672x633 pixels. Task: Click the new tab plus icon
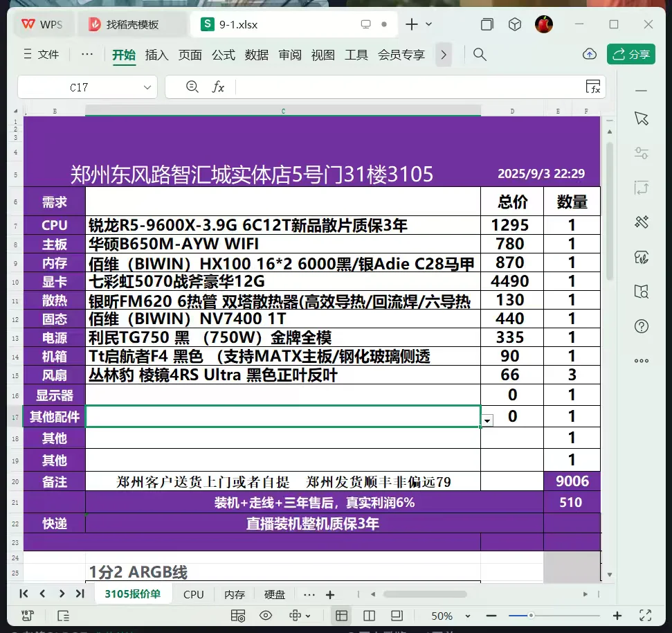(x=411, y=24)
